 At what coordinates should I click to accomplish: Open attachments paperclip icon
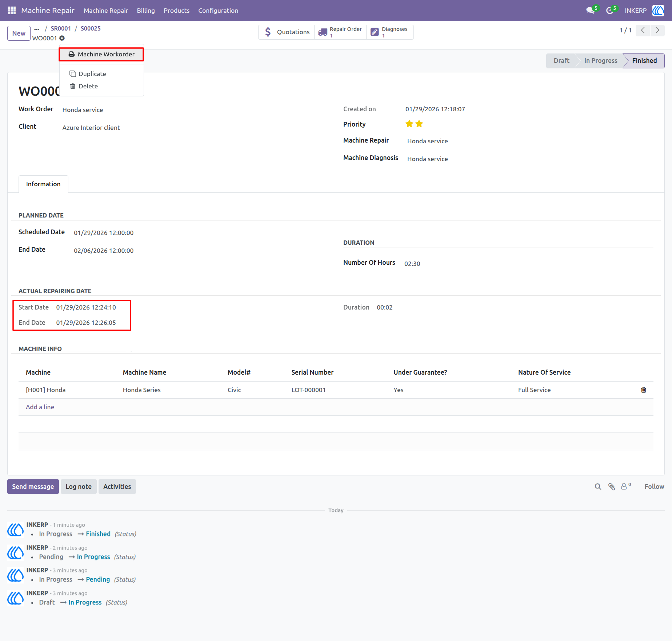[612, 487]
